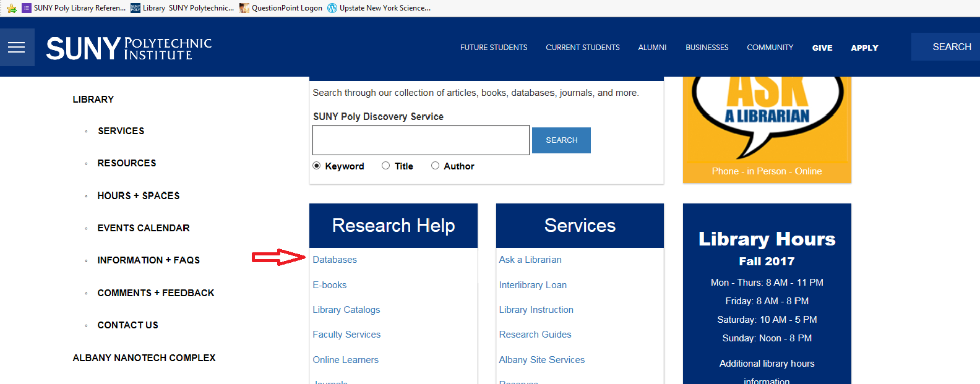Click the Library Hours heading
980x384 pixels.
(767, 239)
